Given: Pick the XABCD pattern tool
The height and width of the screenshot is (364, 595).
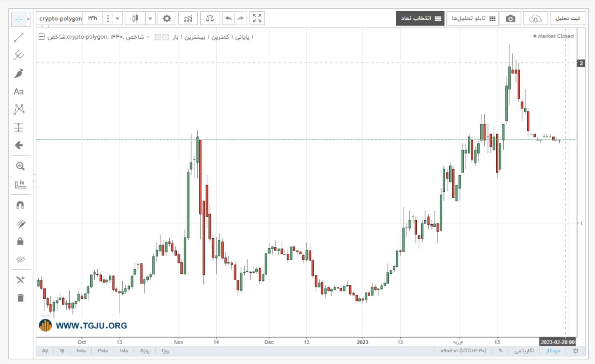Looking at the screenshot, I should tap(19, 109).
